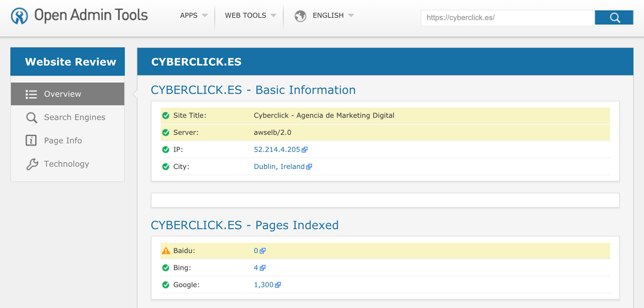
Task: Click the external link icon beside Google count
Action: (278, 285)
